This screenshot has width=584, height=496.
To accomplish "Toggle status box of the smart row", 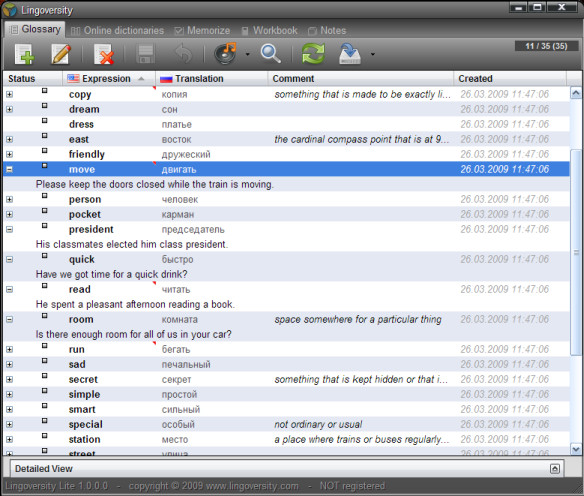I will [44, 406].
